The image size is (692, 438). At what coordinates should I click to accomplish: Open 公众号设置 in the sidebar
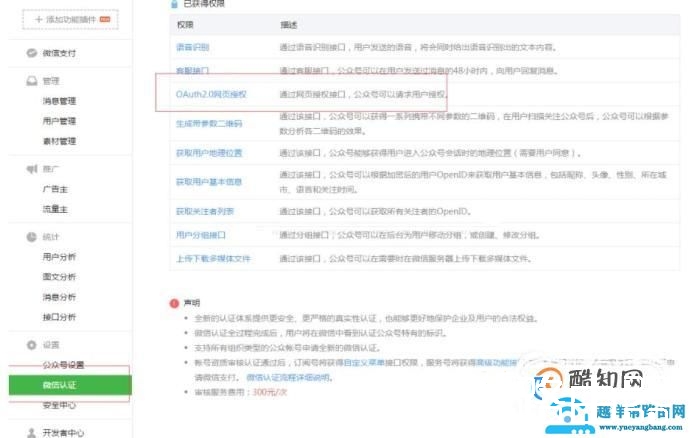[x=63, y=365]
